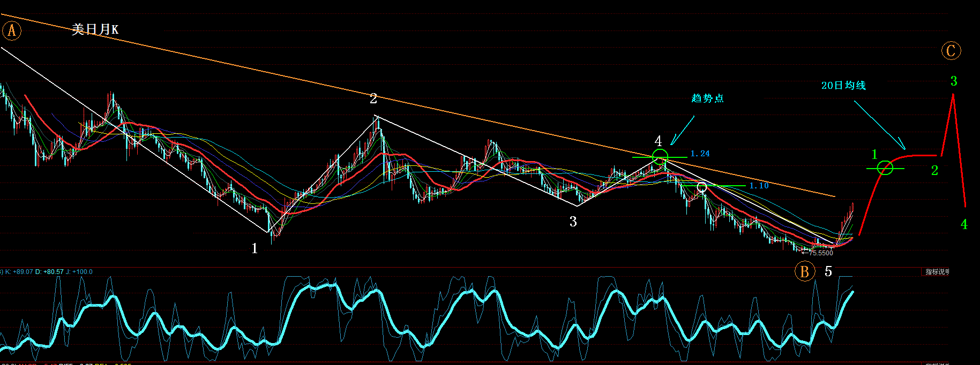Select the 美日月K chart title label
The width and height of the screenshot is (980, 365).
click(95, 29)
